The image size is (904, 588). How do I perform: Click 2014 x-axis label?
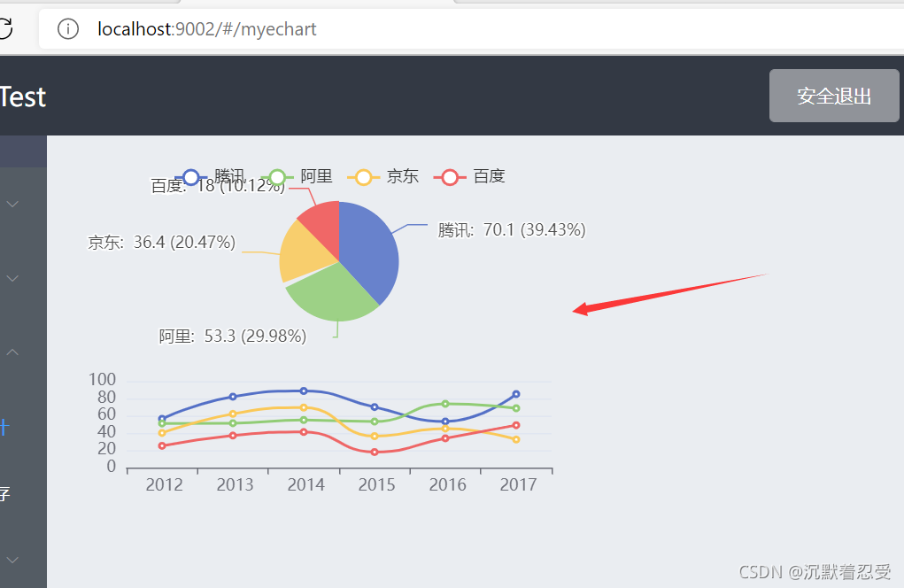click(x=306, y=484)
